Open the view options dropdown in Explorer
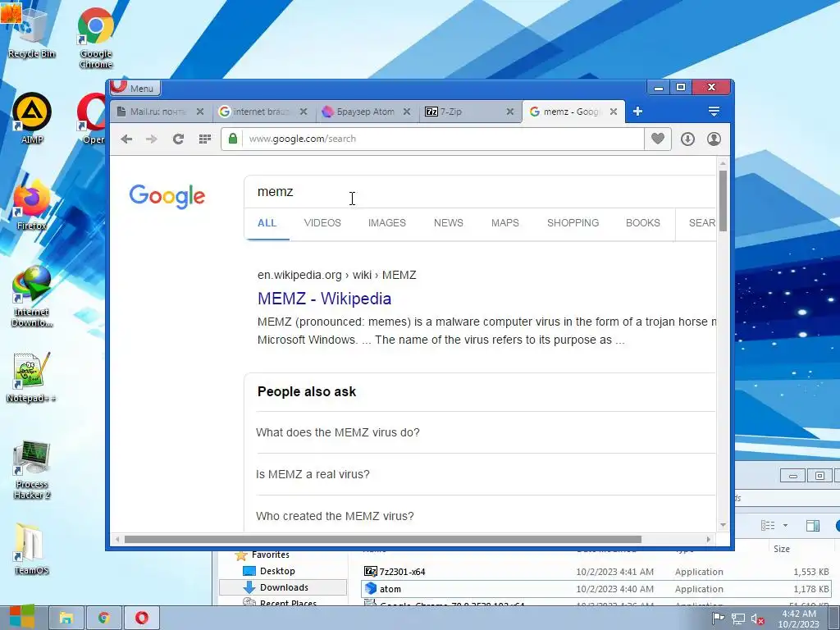 click(785, 526)
